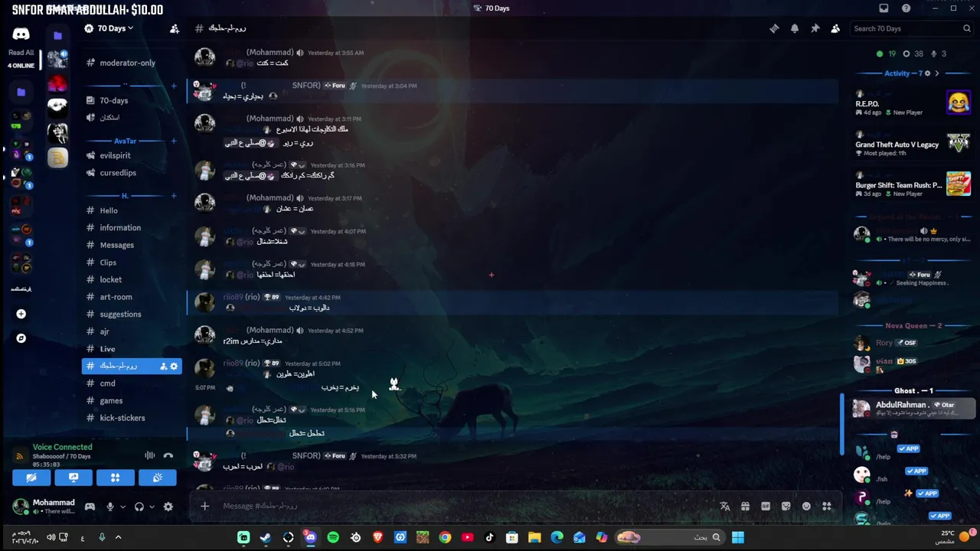The image size is (980, 551).
Task: Click the search magnifier icon
Action: click(967, 28)
